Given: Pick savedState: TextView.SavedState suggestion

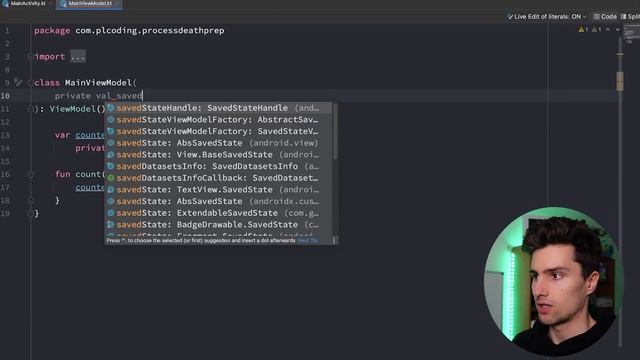Looking at the screenshot, I should point(219,189).
